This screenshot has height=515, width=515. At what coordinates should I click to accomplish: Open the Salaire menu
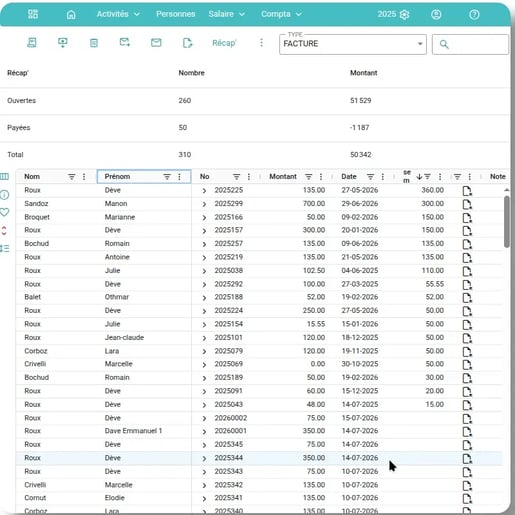coord(227,14)
